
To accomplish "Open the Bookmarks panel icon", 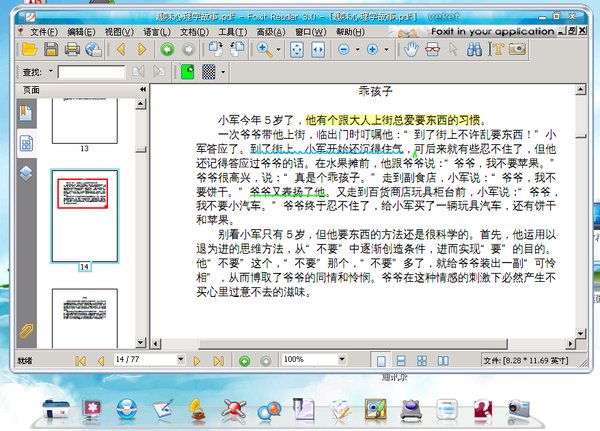I will pos(26,113).
